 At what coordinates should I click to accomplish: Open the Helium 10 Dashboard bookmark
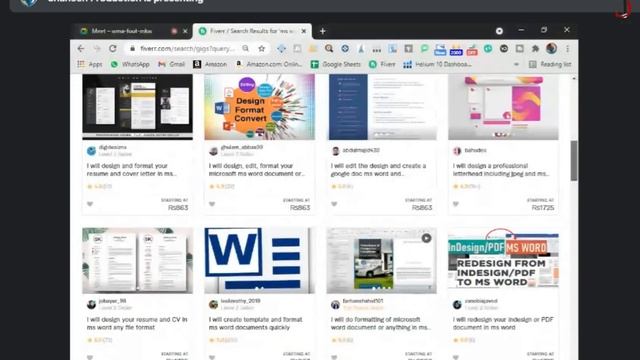point(438,64)
